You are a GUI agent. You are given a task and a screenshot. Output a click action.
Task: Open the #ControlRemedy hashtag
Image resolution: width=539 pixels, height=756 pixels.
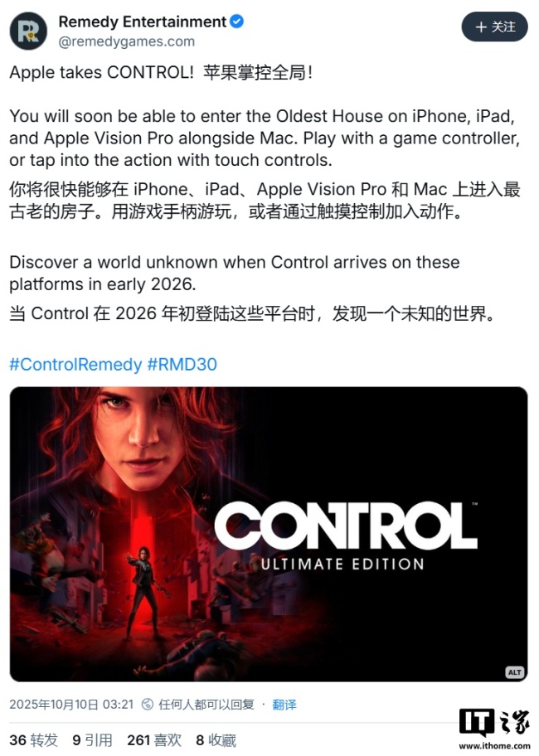click(x=75, y=364)
